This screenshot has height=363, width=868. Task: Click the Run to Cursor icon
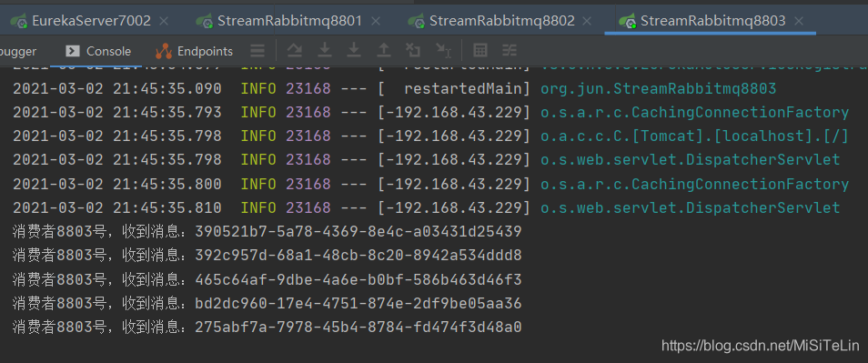443,51
